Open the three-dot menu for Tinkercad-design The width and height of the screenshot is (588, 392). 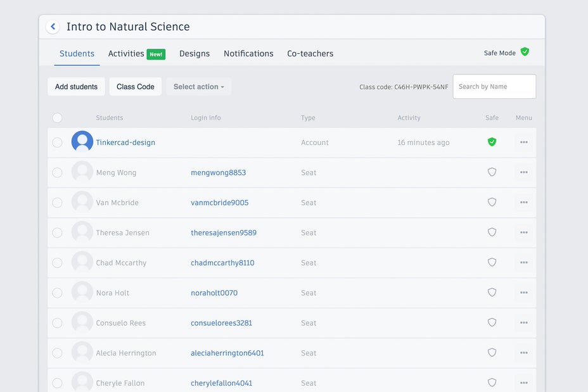tap(524, 142)
